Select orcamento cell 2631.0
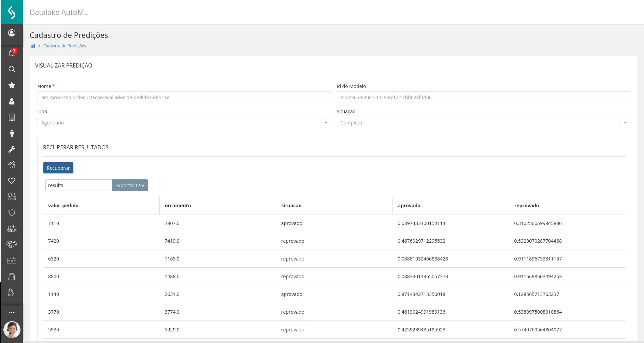 (172, 294)
